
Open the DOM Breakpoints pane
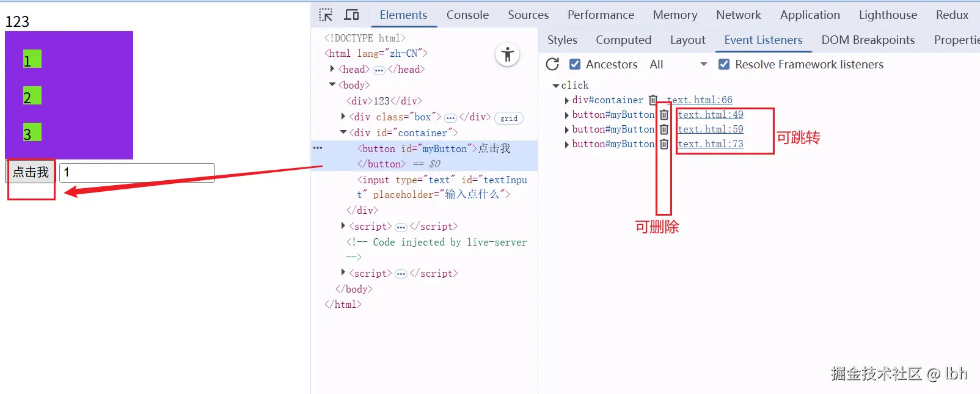click(868, 40)
